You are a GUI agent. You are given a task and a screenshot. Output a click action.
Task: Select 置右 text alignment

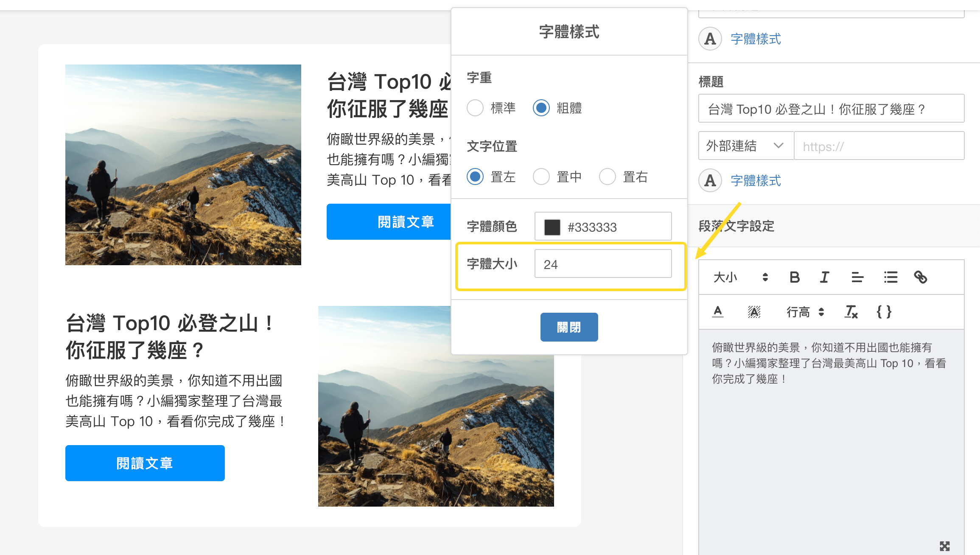[x=608, y=177]
